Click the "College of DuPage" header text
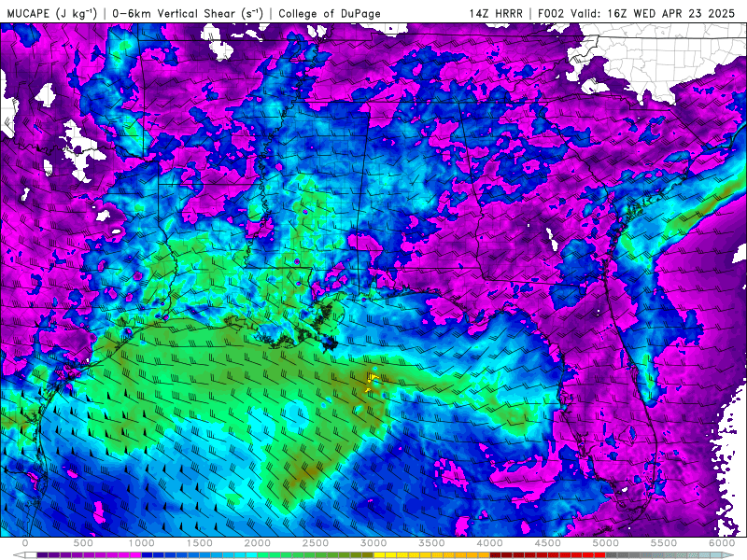Screen dimensions: 747x560 point(330,13)
